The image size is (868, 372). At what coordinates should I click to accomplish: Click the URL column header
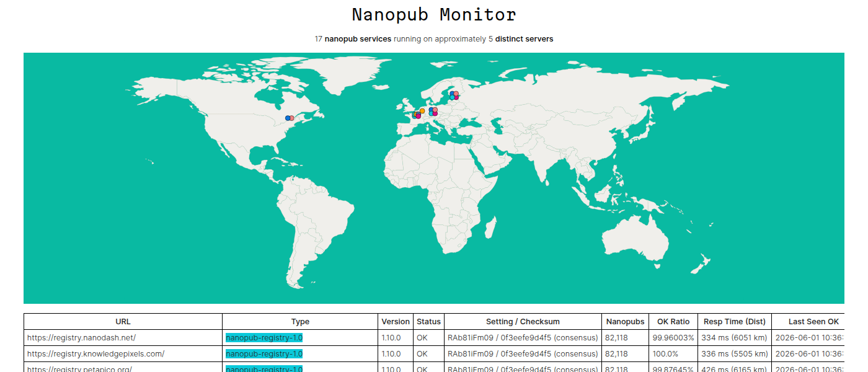pyautogui.click(x=123, y=321)
